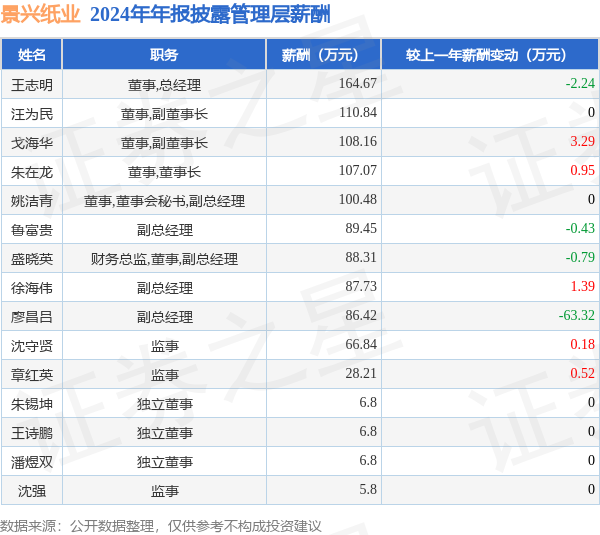The height and width of the screenshot is (535, 600).
Task: Click the name 沈守贤
Action: pos(32,346)
